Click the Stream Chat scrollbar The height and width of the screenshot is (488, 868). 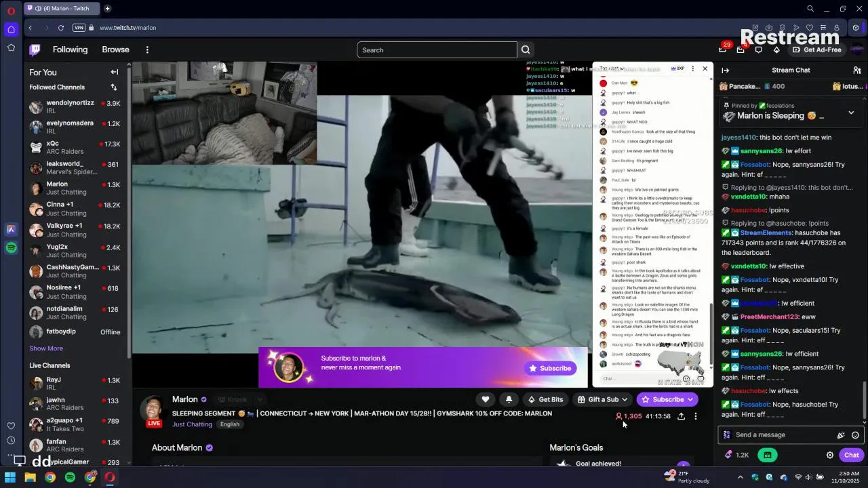[x=864, y=401]
